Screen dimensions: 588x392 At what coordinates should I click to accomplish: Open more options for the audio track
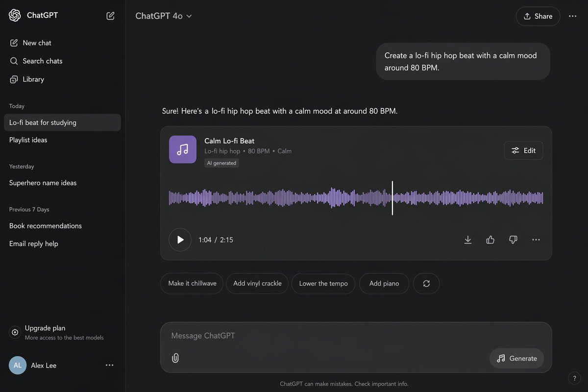pos(536,240)
